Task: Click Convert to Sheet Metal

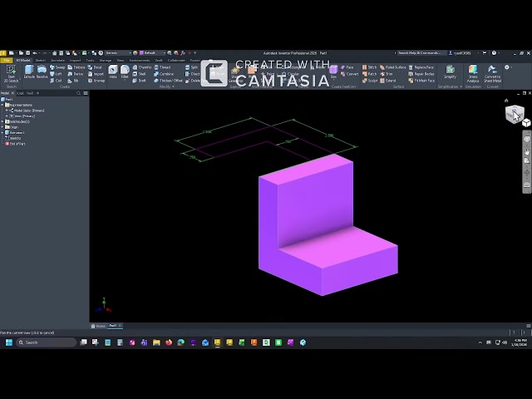Action: click(492, 74)
